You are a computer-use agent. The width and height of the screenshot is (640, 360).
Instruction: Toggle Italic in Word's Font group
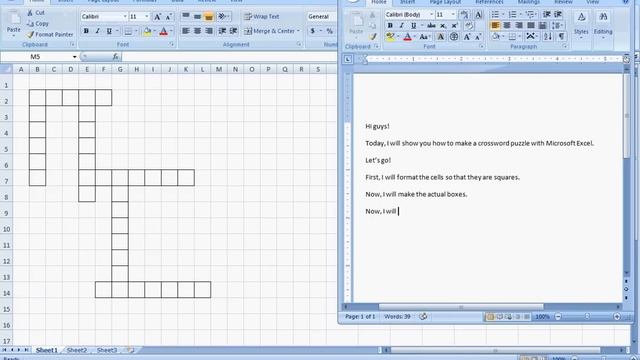[402, 26]
